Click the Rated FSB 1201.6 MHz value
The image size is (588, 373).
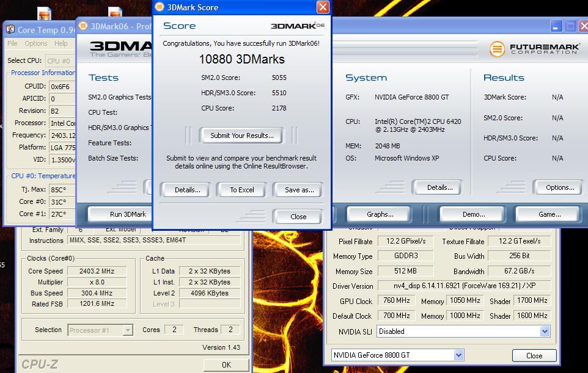[x=97, y=304]
